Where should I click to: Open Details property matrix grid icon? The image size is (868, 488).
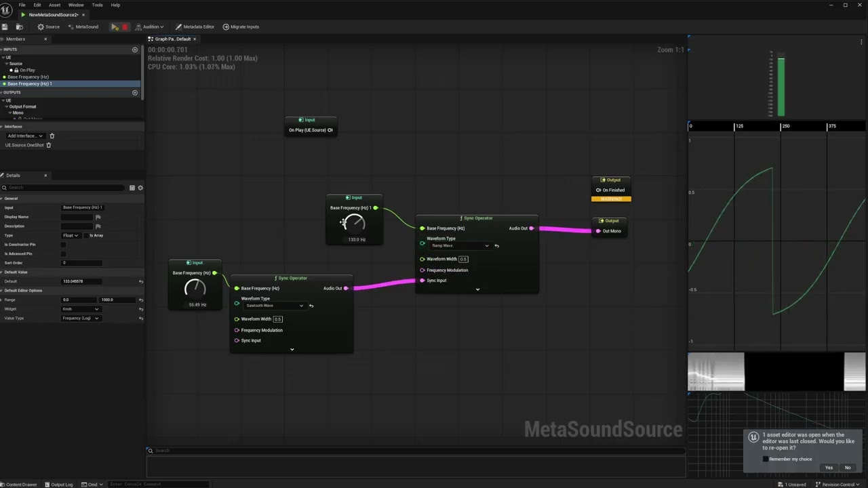(x=132, y=187)
